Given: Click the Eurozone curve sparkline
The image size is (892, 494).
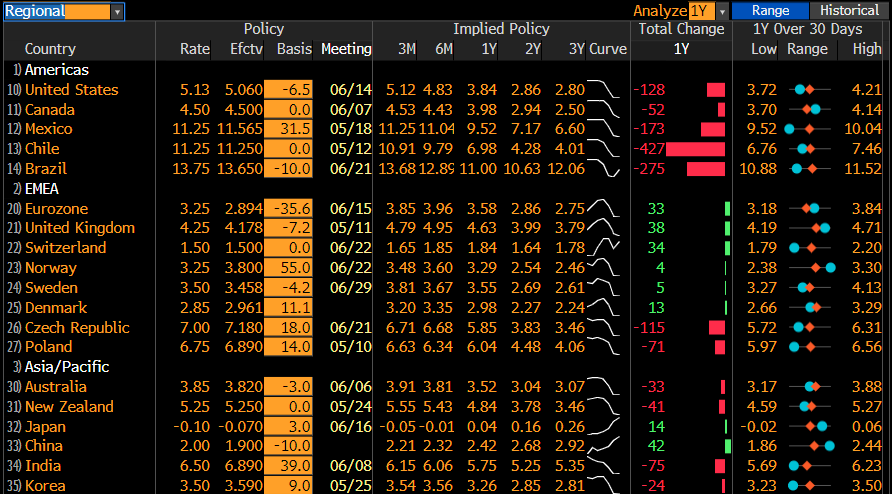Looking at the screenshot, I should (x=603, y=208).
